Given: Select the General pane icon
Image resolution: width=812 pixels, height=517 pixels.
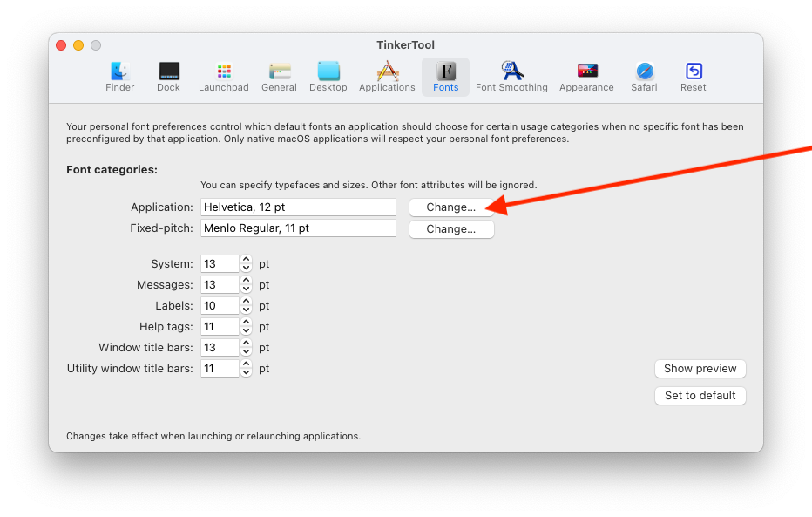Looking at the screenshot, I should (x=279, y=77).
